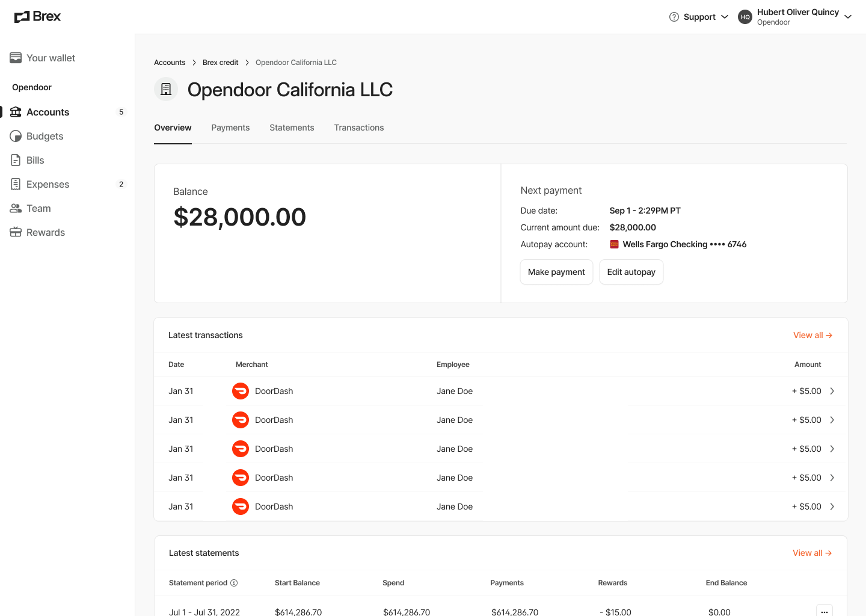The image size is (866, 616).
Task: Click the Your wallet card icon
Action: 16,58
